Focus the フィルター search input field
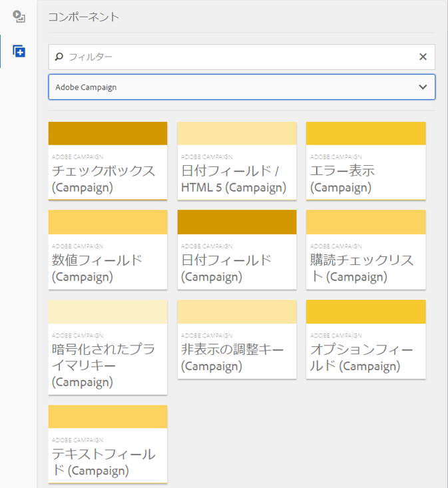The width and height of the screenshot is (448, 488). [x=242, y=57]
